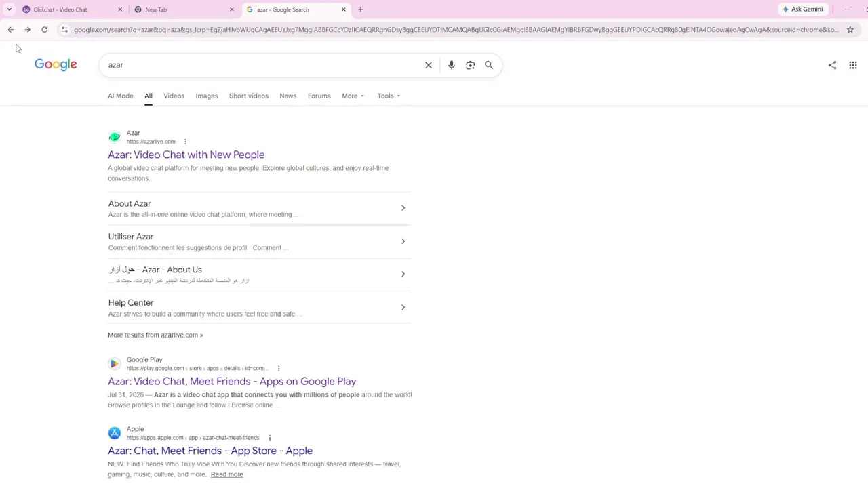This screenshot has height=488, width=868.
Task: Open the Google apps grid
Action: pyautogui.click(x=853, y=65)
